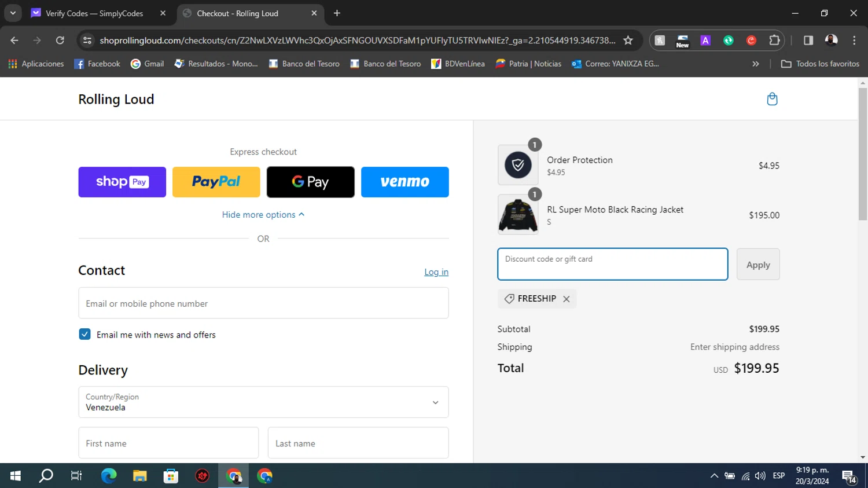868x488 pixels.
Task: Click the address bar URL
Action: point(357,41)
